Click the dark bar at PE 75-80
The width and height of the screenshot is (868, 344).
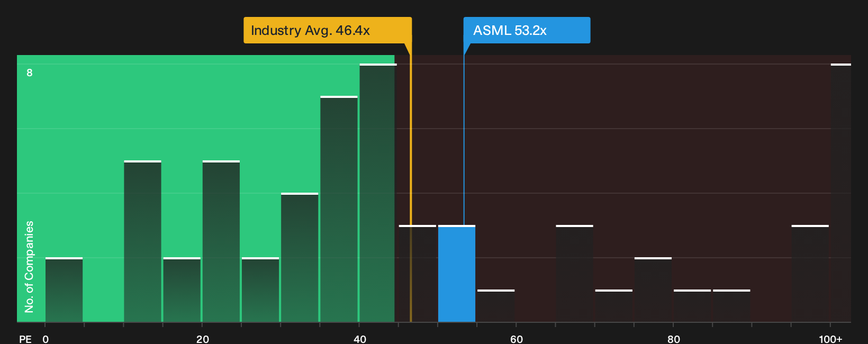point(653,290)
